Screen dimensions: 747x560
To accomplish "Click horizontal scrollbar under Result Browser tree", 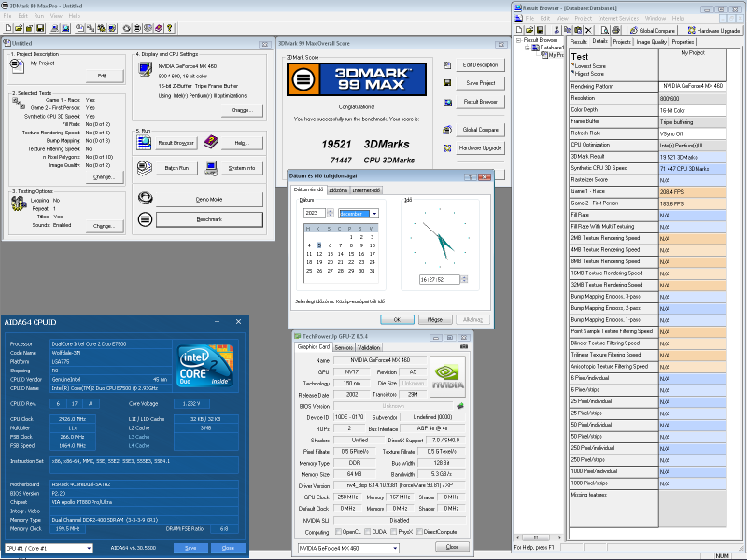I will [539, 538].
